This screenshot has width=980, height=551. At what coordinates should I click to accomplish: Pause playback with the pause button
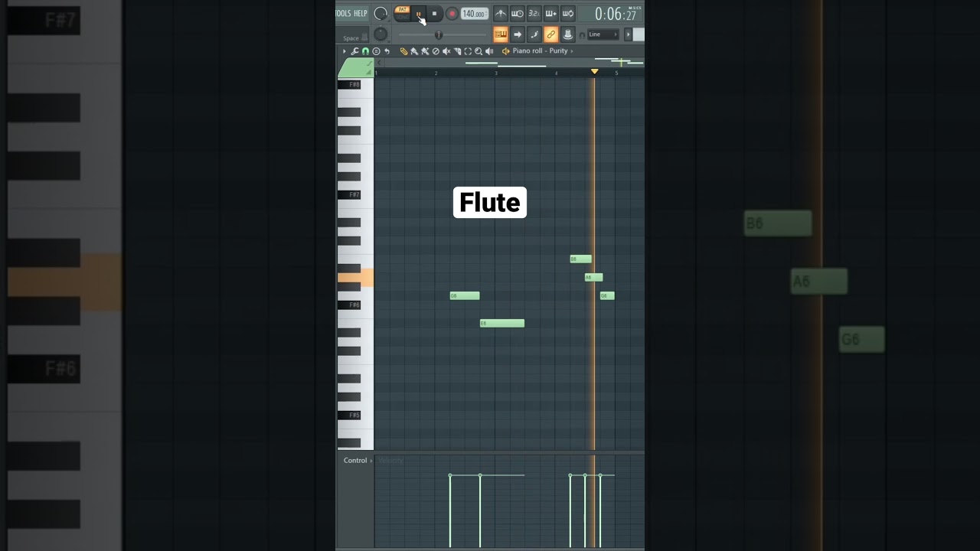click(418, 14)
